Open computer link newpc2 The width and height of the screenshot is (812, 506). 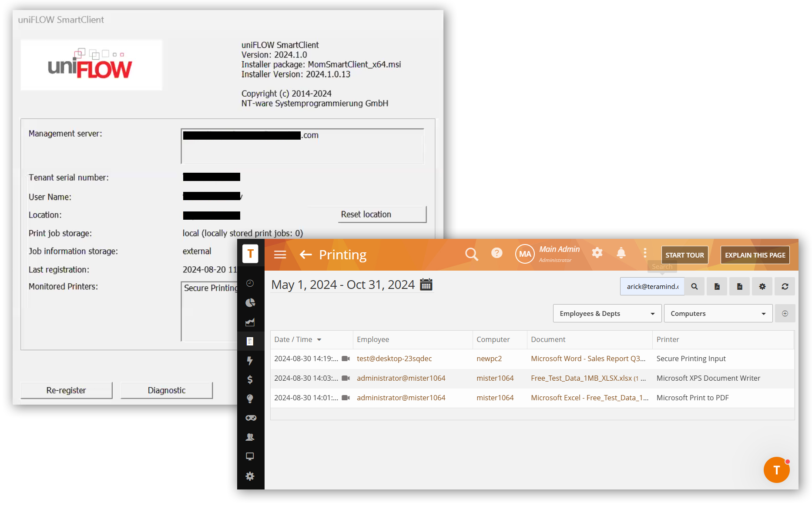click(x=489, y=359)
